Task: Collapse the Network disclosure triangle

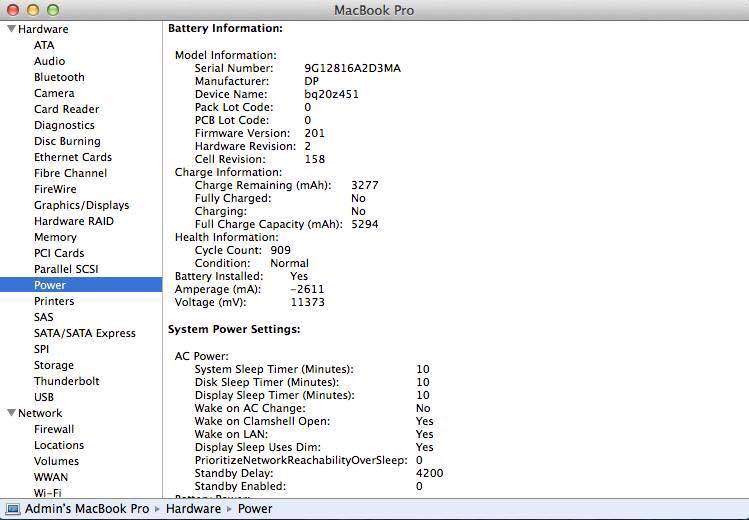Action: (11, 413)
